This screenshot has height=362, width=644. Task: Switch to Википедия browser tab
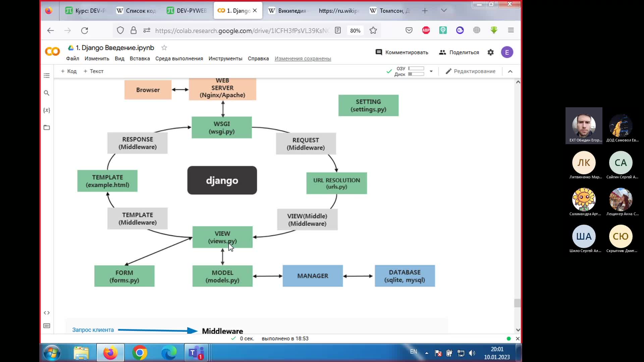click(288, 11)
